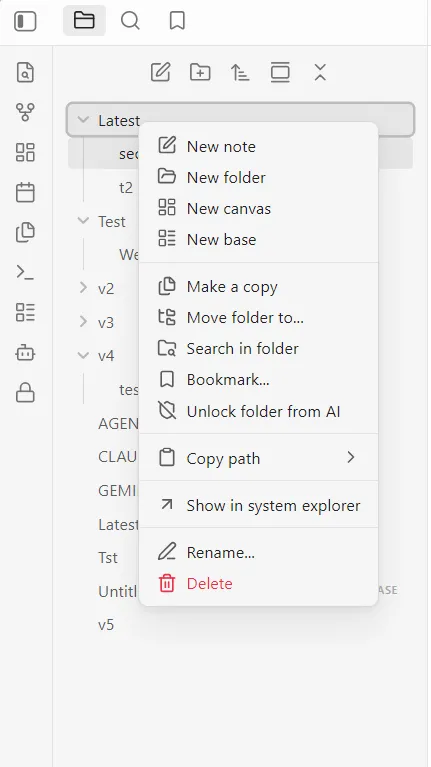
Task: Create new folder from explorer toolbar
Action: tap(200, 72)
